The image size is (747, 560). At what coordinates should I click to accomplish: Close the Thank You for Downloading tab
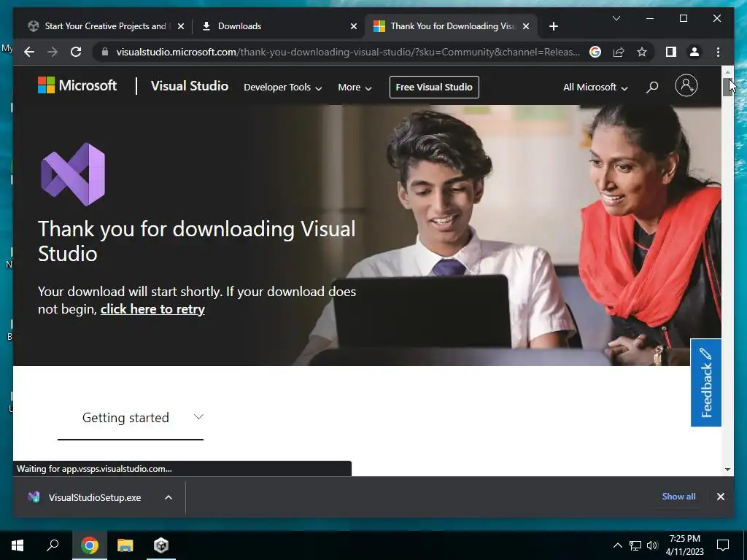[x=526, y=26]
